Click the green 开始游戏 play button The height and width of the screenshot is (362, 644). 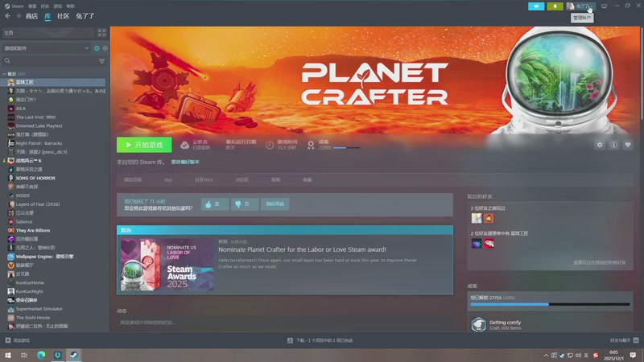click(144, 145)
